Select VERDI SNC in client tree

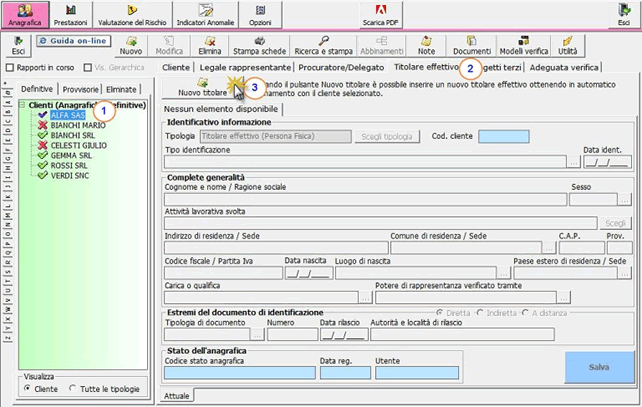pos(70,176)
